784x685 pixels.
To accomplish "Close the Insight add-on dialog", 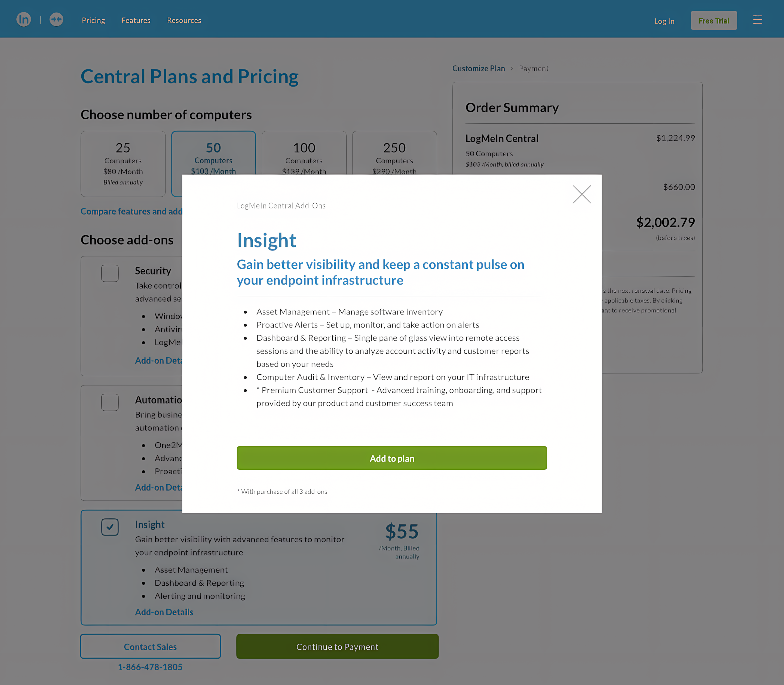I will tap(581, 195).
